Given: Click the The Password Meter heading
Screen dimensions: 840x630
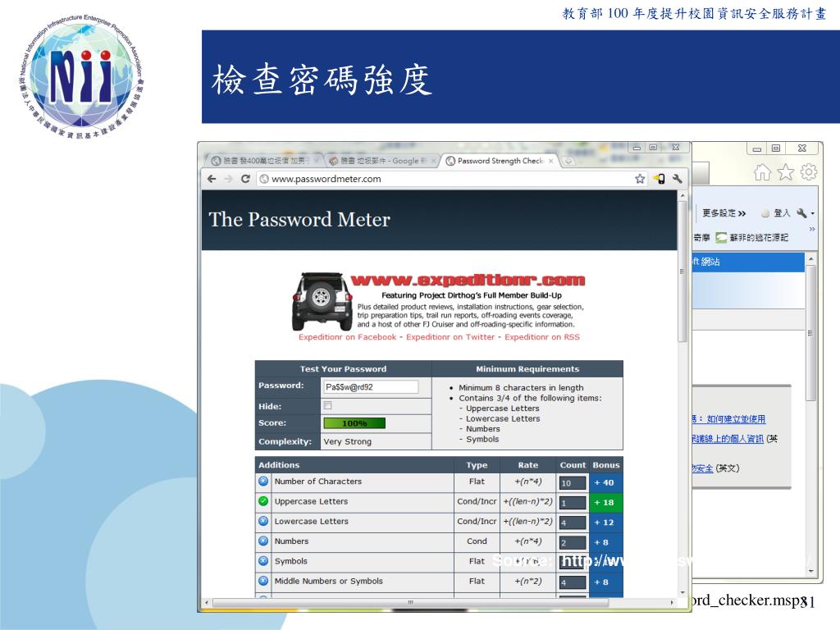Looking at the screenshot, I should (299, 220).
